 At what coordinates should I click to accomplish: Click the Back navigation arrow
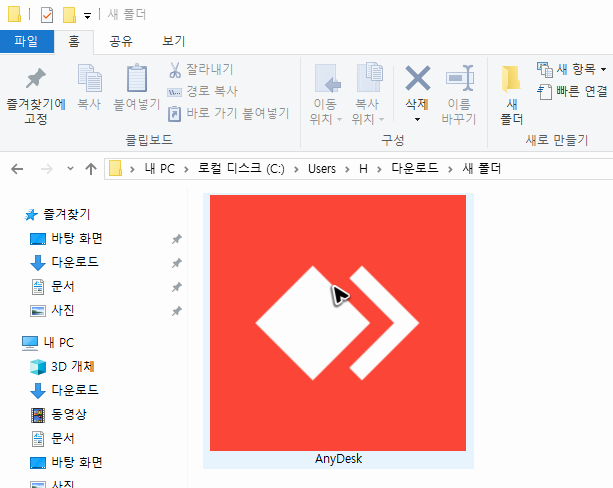tap(17, 169)
